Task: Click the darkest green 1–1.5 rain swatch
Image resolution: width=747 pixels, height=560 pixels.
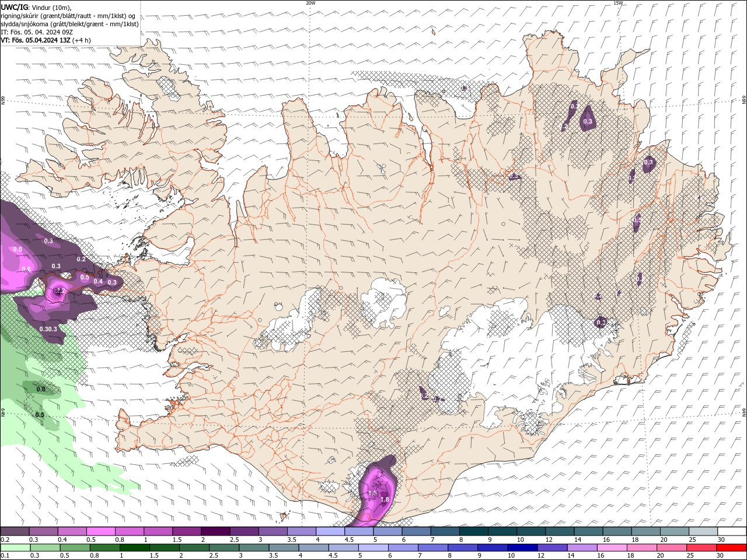Action: click(x=135, y=548)
